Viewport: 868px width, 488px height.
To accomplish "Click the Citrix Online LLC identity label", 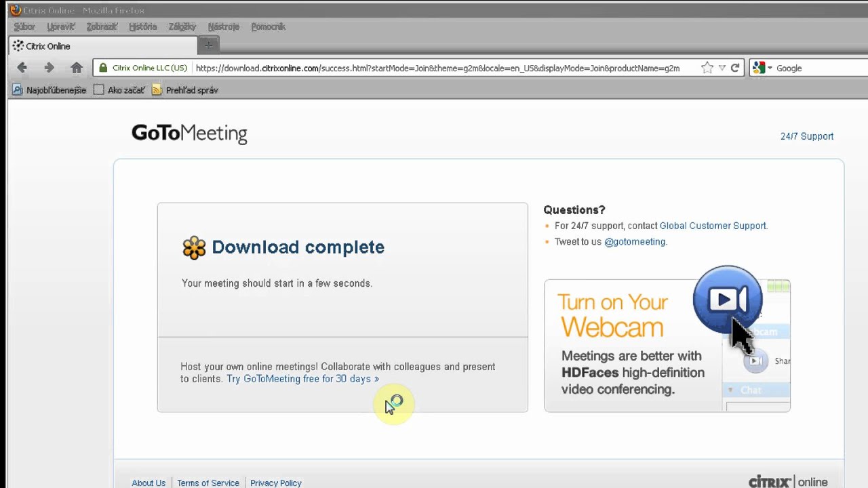I will 149,68.
